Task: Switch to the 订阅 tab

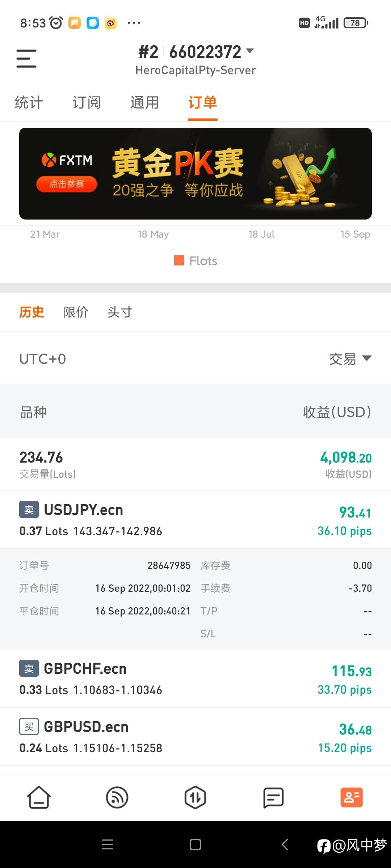Action: 87,102
